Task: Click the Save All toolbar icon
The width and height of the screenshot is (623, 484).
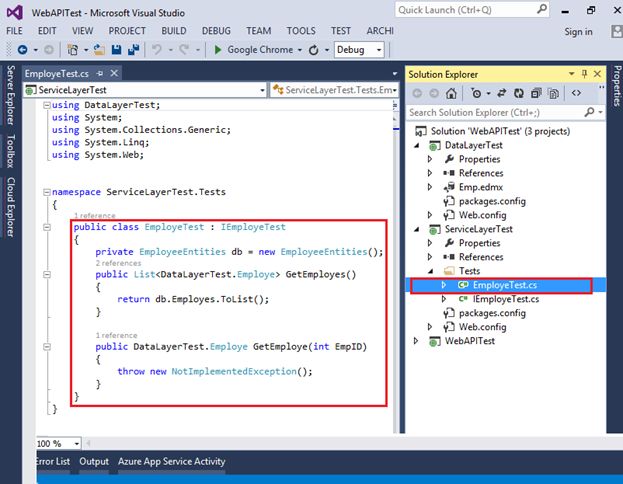Action: (x=134, y=50)
